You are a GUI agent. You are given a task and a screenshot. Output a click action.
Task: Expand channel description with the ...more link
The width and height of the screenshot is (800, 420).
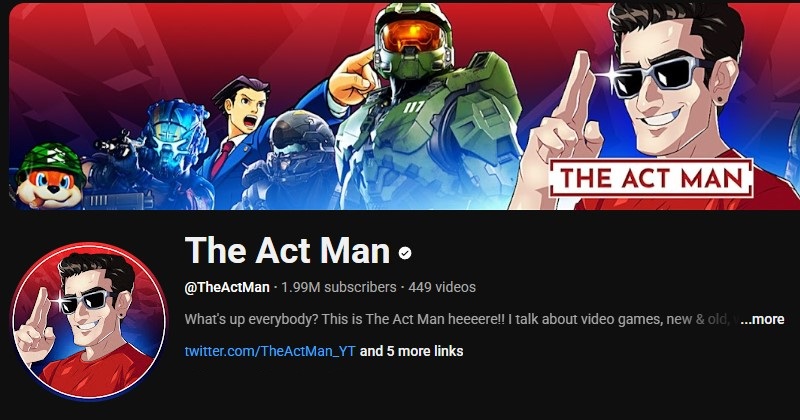(762, 319)
